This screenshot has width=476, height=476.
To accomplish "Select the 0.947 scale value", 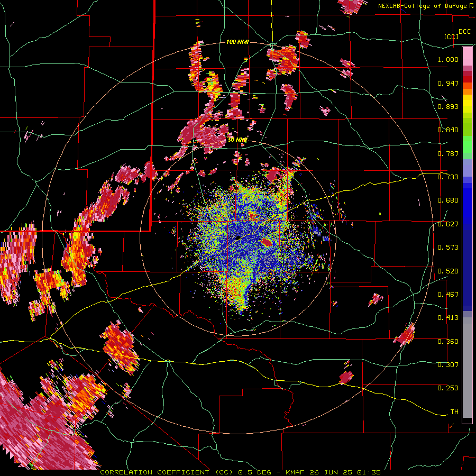I will [448, 83].
